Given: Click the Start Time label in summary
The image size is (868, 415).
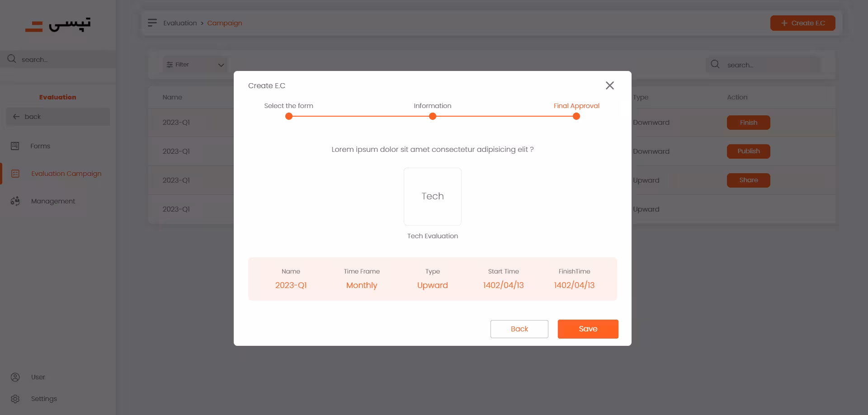Looking at the screenshot, I should 503,271.
